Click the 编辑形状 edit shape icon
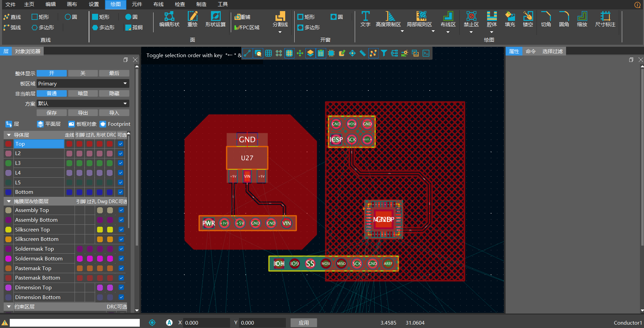Screen dimensions: 644x328 (169, 19)
